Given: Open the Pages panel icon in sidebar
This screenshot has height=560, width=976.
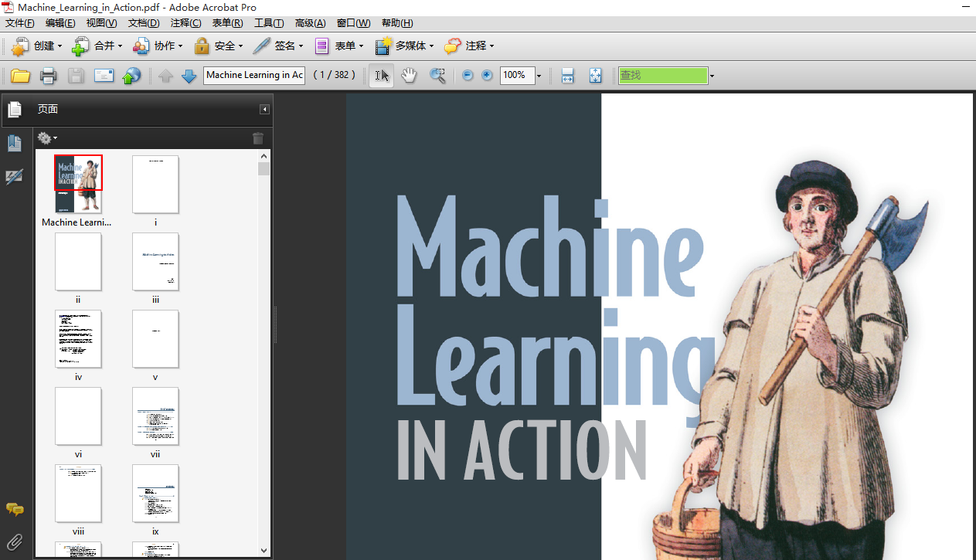Looking at the screenshot, I should (14, 110).
